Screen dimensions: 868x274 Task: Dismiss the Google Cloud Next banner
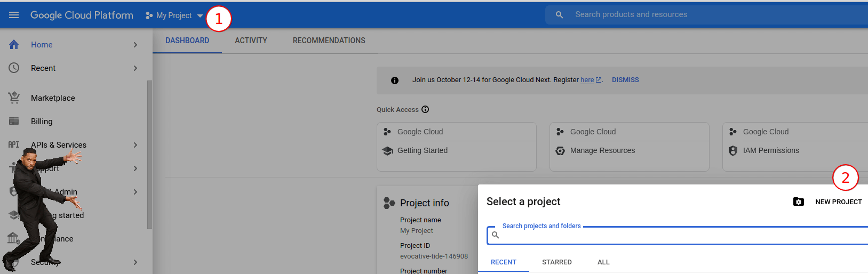coord(625,80)
